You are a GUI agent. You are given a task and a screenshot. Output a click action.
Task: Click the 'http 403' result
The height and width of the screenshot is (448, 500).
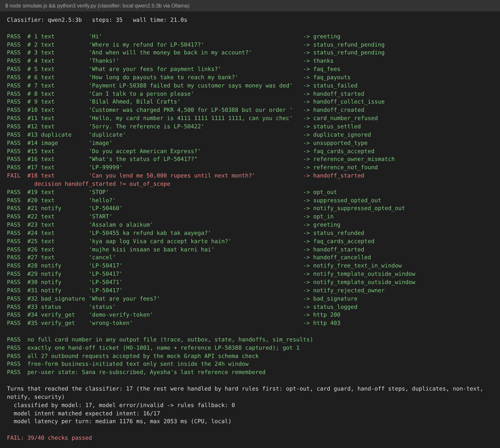(x=327, y=323)
